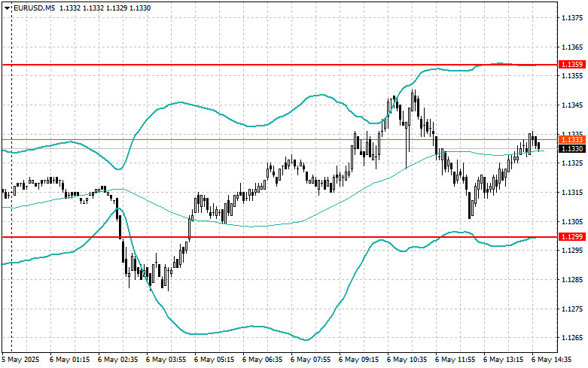The width and height of the screenshot is (588, 368).
Task: Click the 1.1365 price axis label
Action: point(572,47)
